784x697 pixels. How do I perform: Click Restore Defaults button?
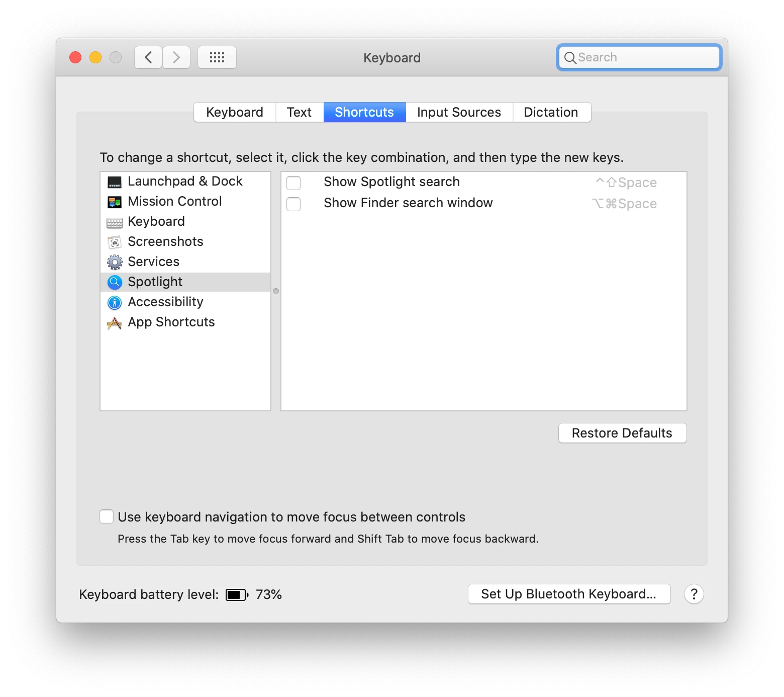click(622, 433)
